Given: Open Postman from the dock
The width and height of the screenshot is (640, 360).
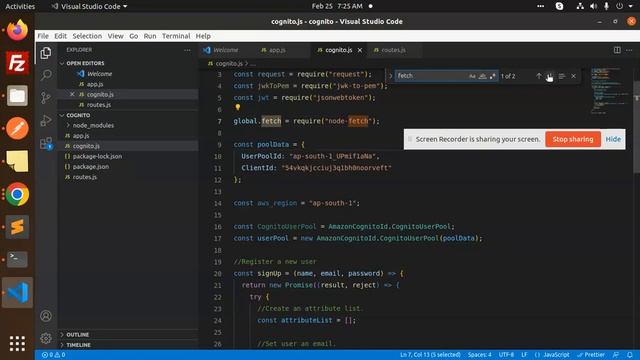Looking at the screenshot, I should (17, 128).
